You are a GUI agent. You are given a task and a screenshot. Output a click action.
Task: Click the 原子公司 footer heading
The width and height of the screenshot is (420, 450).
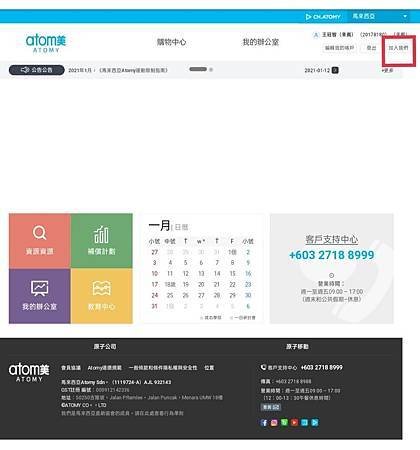105,347
